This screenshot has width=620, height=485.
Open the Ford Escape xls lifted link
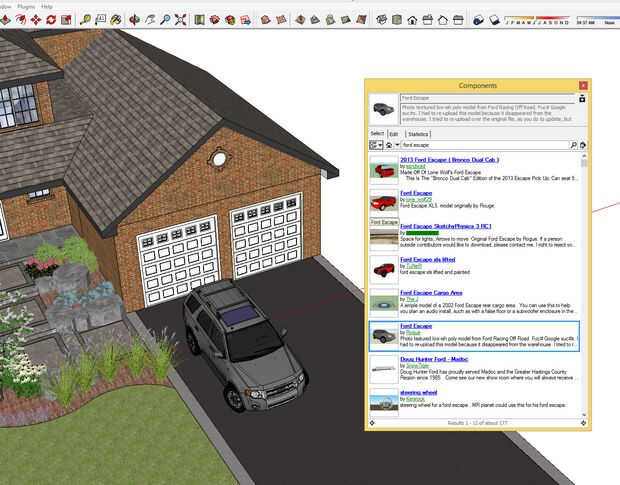point(427,259)
